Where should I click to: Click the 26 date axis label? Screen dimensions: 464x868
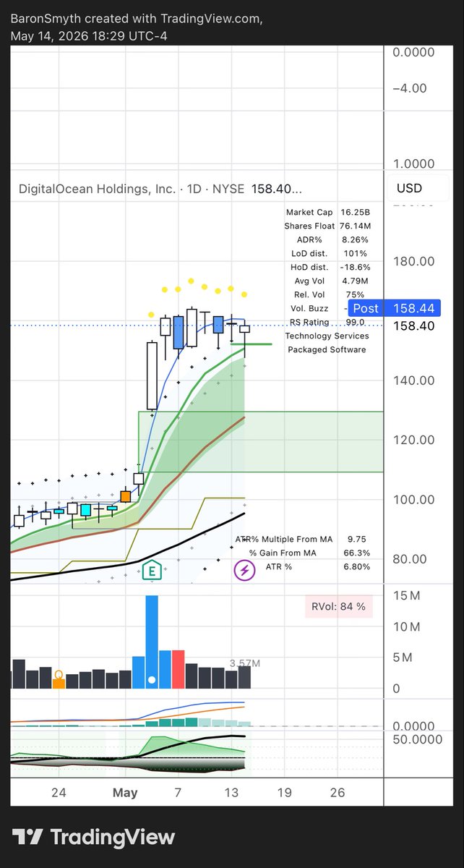coord(338,793)
